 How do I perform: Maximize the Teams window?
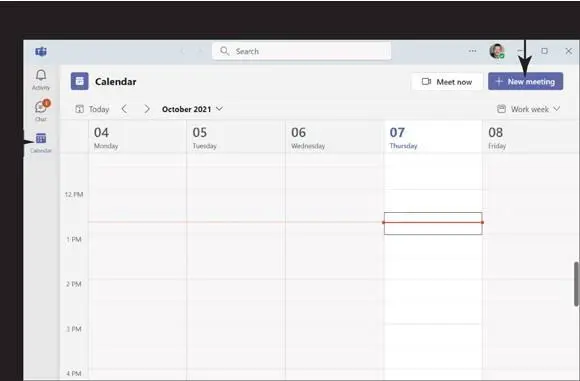(544, 51)
